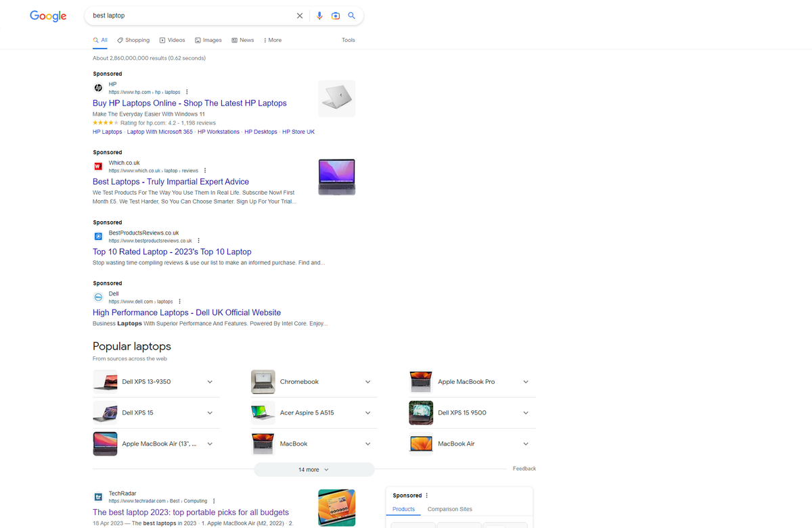Click the HP favicon in the sponsored ad
Screen dimensions: 812x528
pyautogui.click(x=98, y=88)
